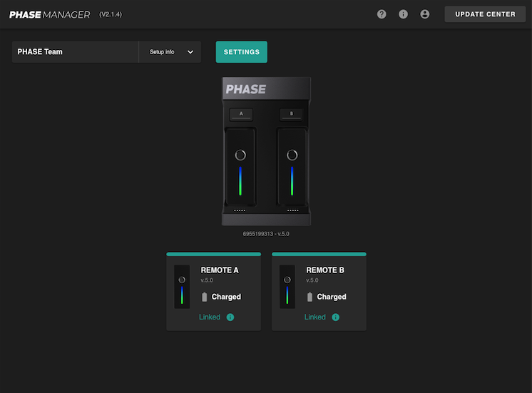Open the help question mark icon

[x=382, y=14]
